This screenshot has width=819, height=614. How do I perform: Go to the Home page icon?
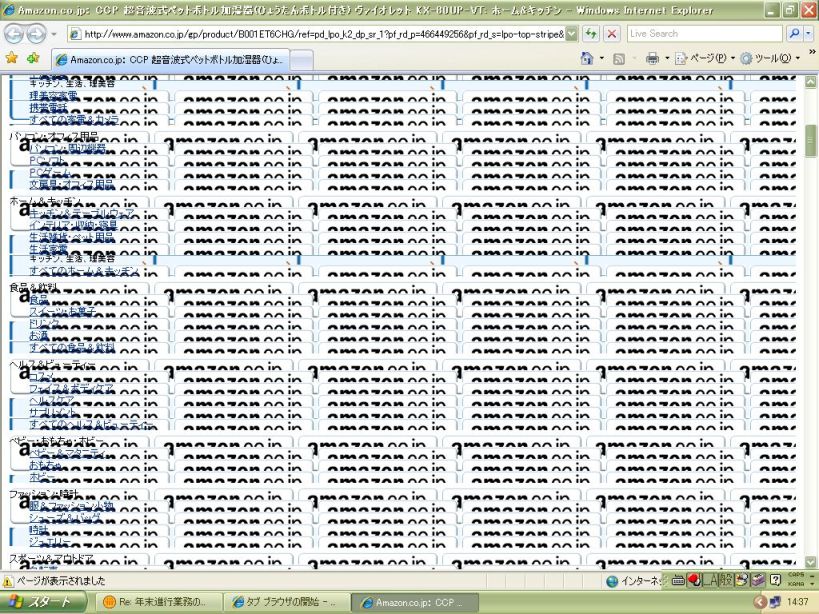pyautogui.click(x=587, y=58)
